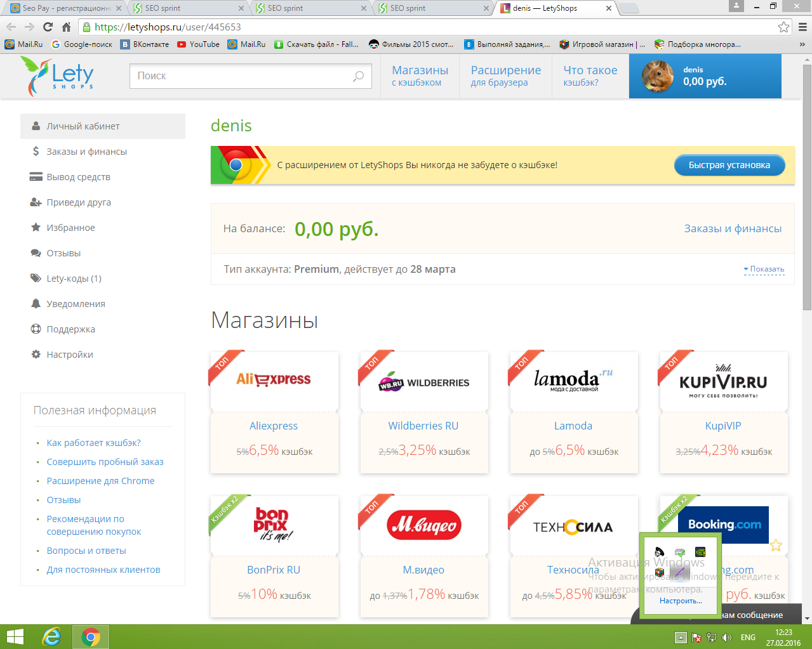Select Отзывы sidebar menu item
This screenshot has width=812, height=649.
[103, 253]
